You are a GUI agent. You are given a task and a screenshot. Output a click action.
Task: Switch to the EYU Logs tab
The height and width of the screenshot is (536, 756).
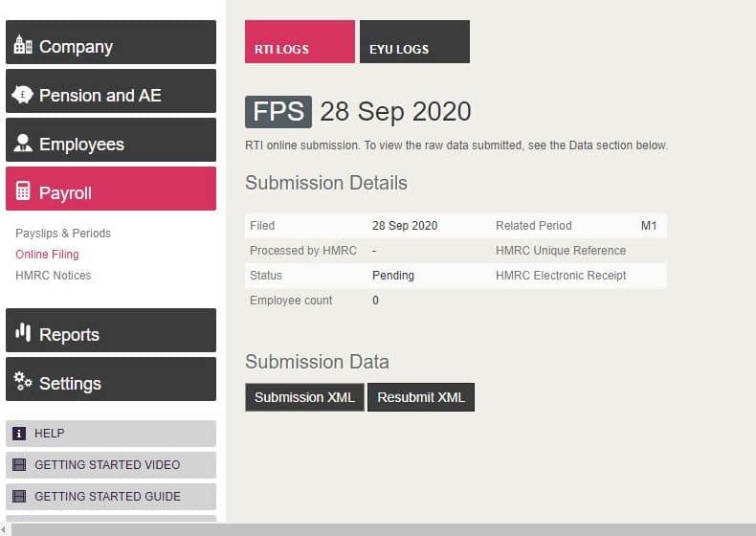click(x=414, y=42)
